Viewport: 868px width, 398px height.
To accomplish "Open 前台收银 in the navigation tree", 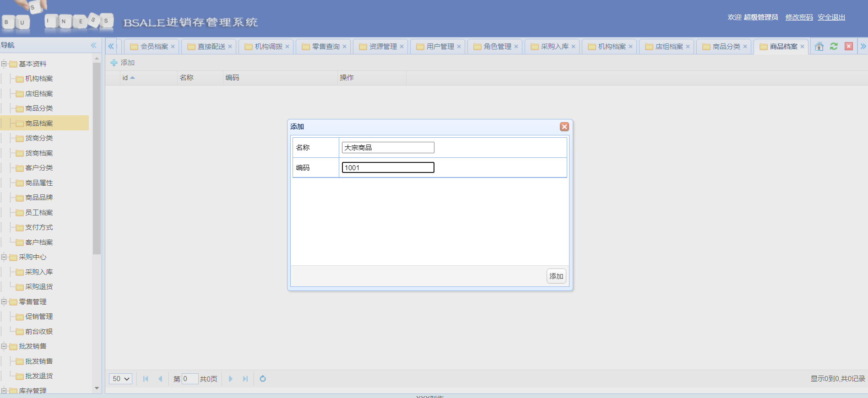I will point(39,332).
